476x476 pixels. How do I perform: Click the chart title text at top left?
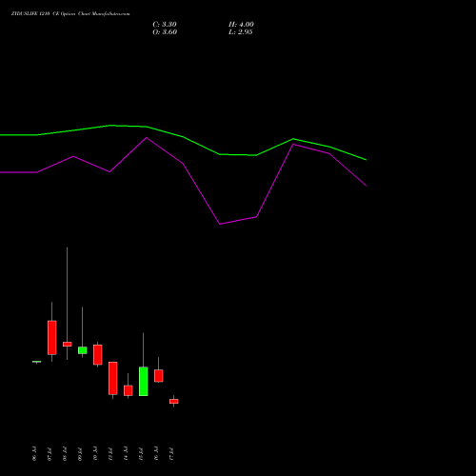(70, 14)
